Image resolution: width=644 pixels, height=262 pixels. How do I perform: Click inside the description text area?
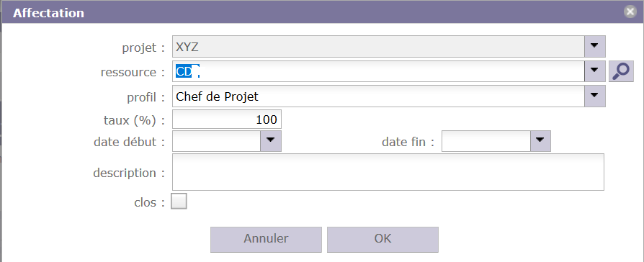click(x=388, y=172)
